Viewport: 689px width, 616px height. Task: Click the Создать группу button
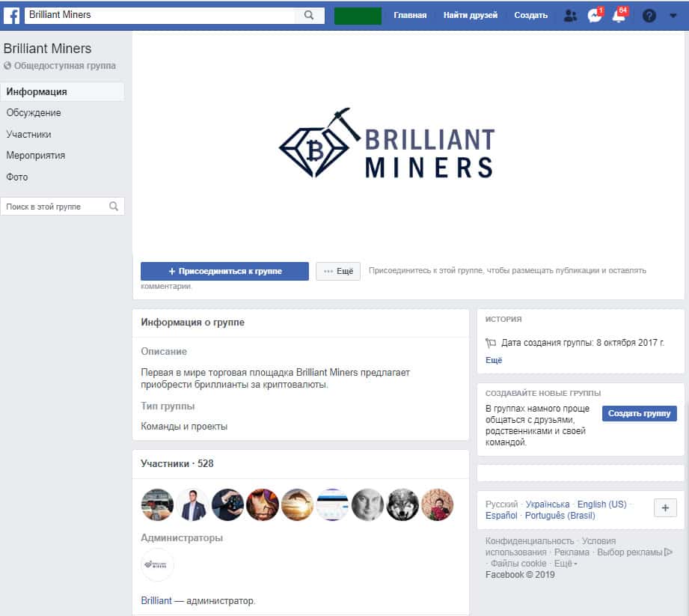(x=640, y=413)
